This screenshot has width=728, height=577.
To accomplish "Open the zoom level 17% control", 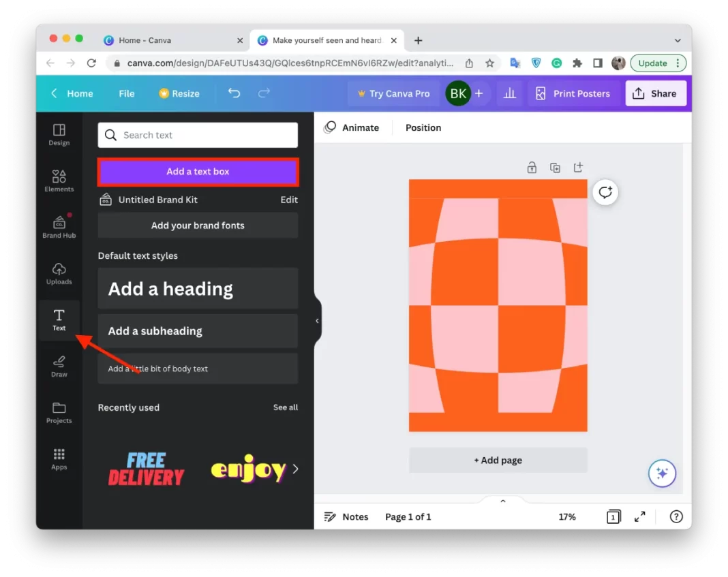I will point(567,516).
